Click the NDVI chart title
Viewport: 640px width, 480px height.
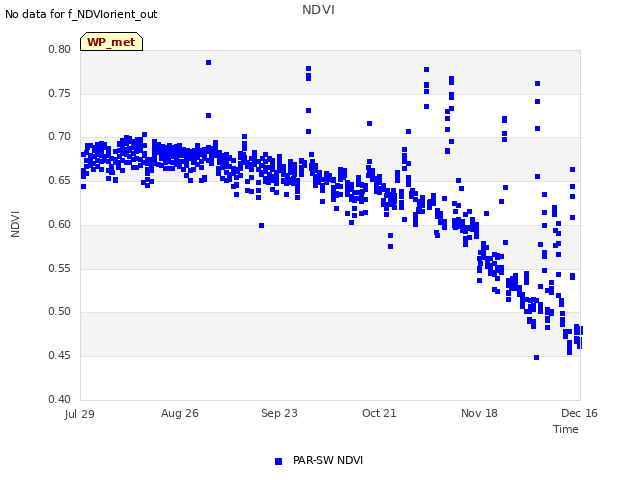318,10
